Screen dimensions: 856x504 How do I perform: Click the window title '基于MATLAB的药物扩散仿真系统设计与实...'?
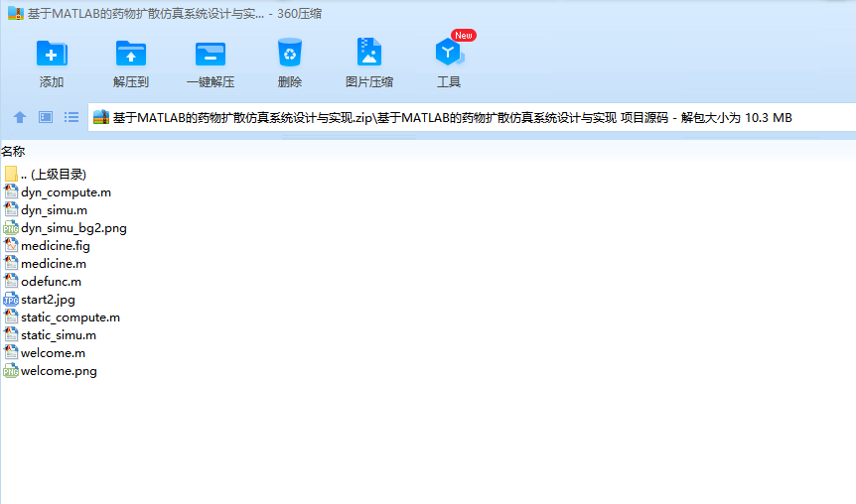coord(146,14)
